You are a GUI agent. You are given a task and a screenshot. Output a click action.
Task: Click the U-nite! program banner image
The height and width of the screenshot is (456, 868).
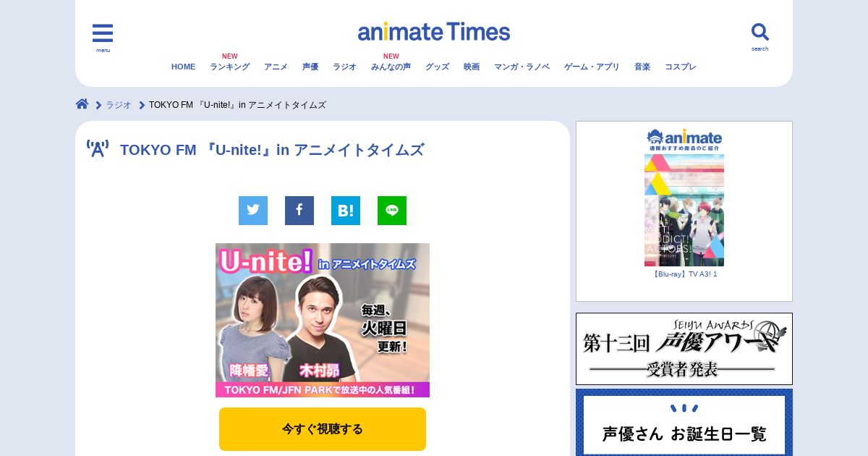click(323, 320)
